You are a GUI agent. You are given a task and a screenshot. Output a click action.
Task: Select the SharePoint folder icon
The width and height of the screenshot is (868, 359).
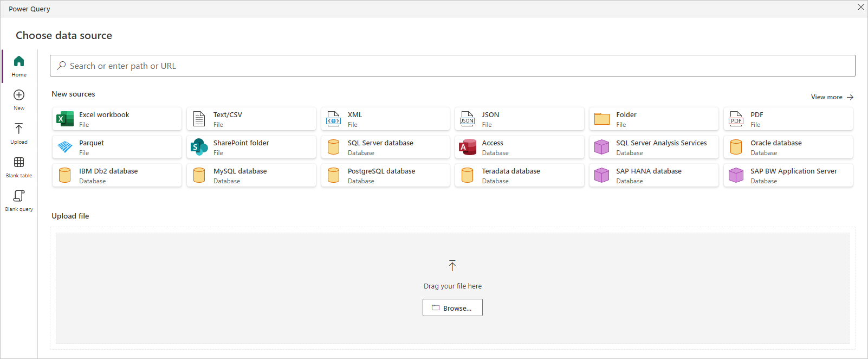199,147
